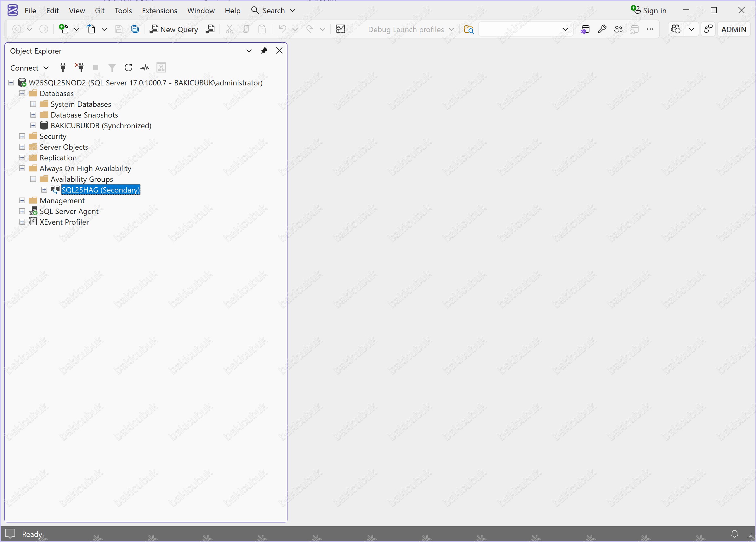Image resolution: width=756 pixels, height=542 pixels.
Task: Click the Save All toolbar icon
Action: 135,29
